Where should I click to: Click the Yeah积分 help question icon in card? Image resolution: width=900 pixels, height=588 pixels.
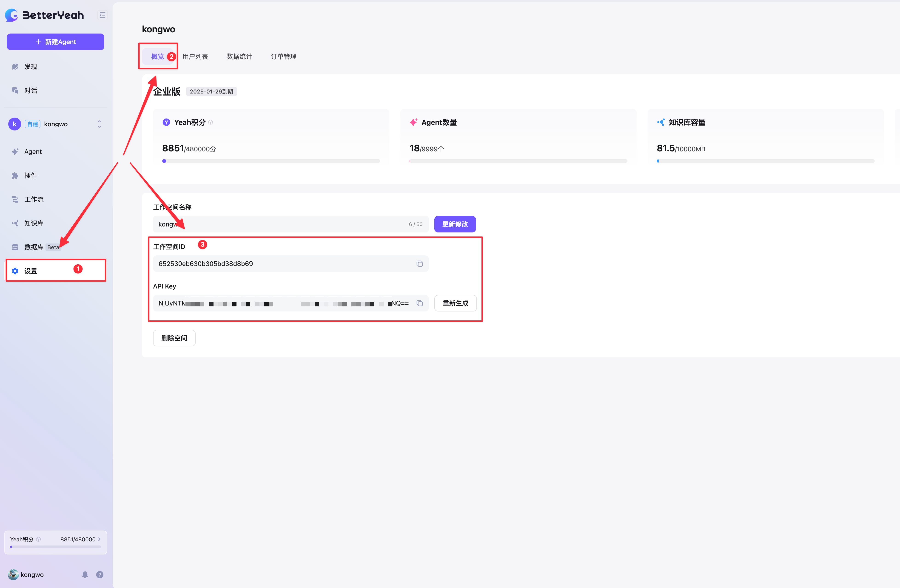pos(211,122)
